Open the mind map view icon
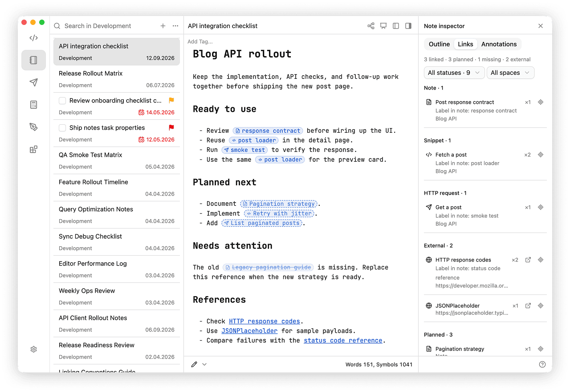Viewport: 570px width, 392px height. coord(371,26)
